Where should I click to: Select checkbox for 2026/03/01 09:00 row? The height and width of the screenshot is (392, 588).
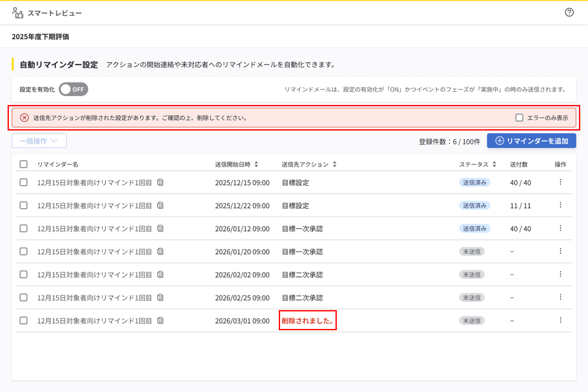coord(23,321)
